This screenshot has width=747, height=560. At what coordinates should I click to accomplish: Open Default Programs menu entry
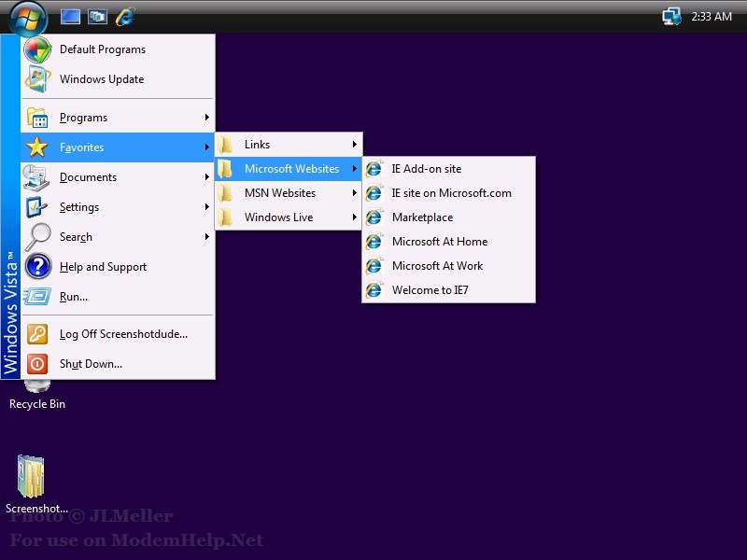(119, 49)
